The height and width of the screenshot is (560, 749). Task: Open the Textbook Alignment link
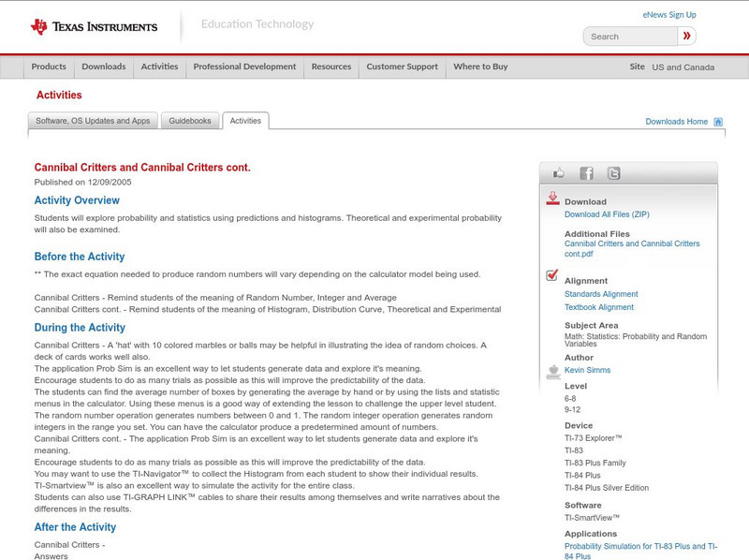pyautogui.click(x=599, y=307)
